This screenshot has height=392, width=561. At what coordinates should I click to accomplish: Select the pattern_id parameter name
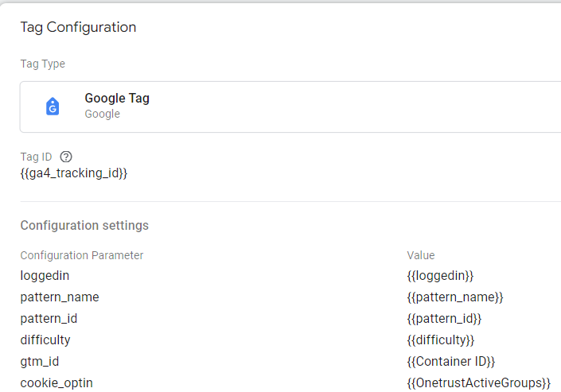49,318
